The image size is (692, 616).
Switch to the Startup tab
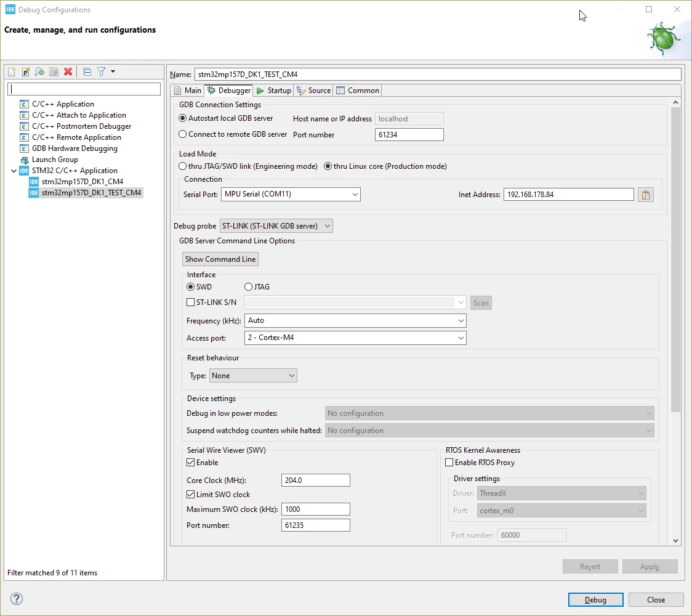tap(273, 91)
